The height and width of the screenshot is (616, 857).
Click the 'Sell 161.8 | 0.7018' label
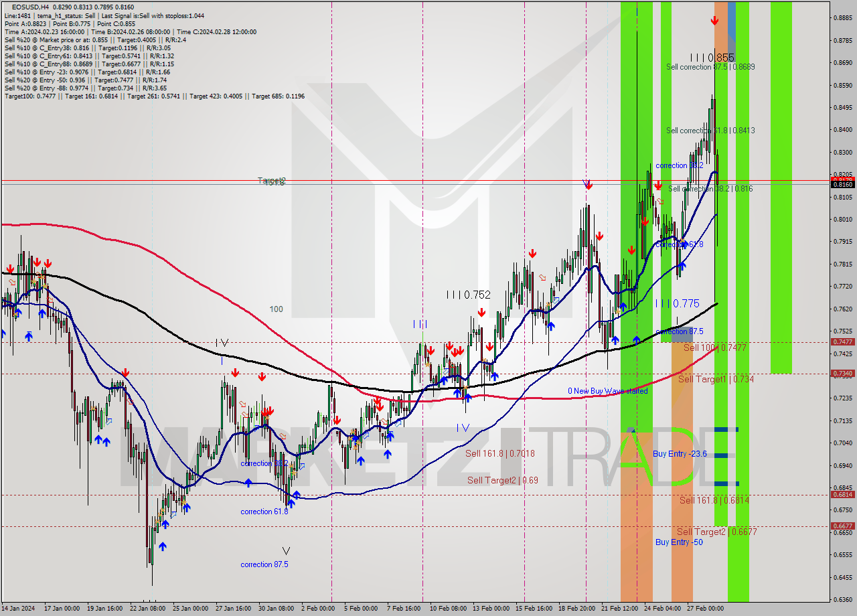pos(500,453)
